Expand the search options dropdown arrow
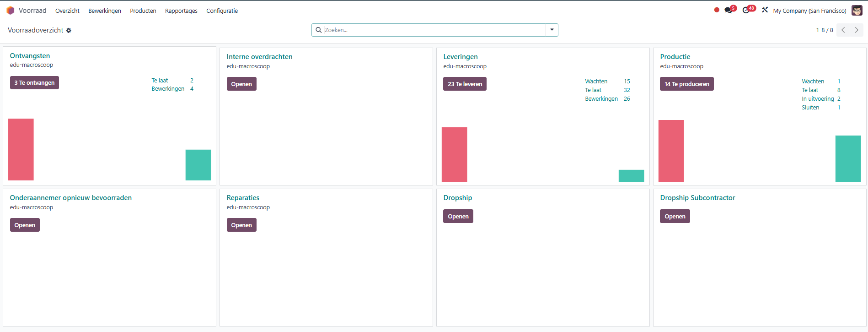 (x=552, y=30)
